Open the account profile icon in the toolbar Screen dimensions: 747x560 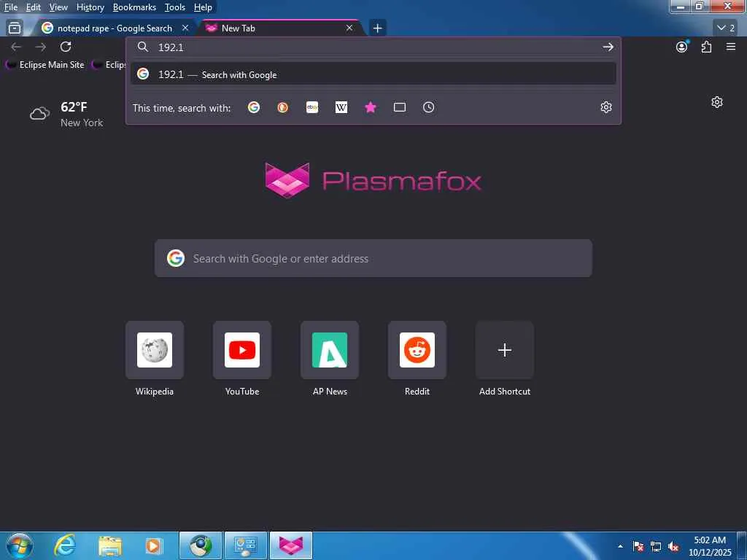pyautogui.click(x=682, y=47)
